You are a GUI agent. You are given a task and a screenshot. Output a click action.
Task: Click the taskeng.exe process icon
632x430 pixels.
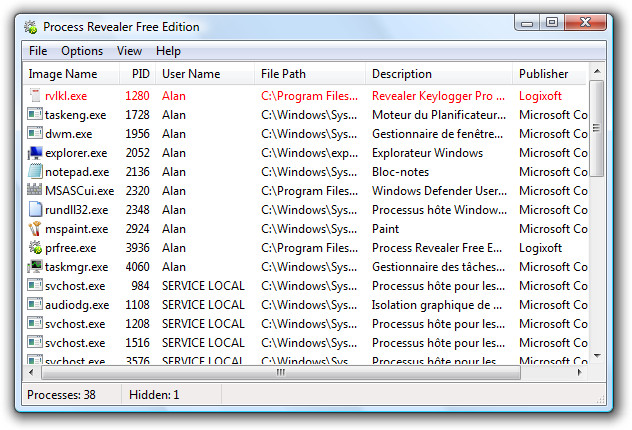35,114
